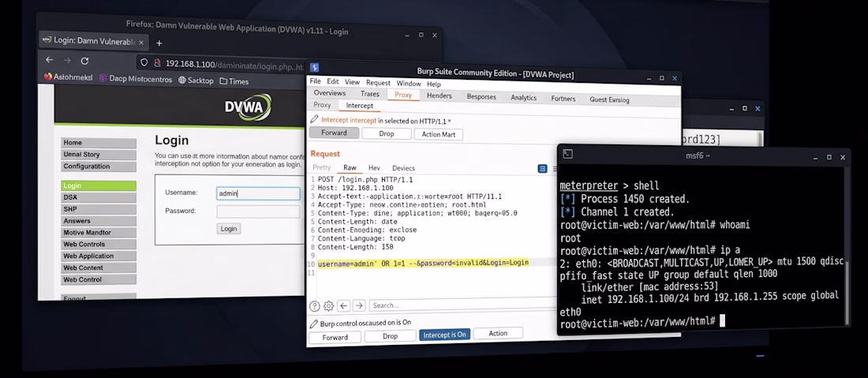This screenshot has height=378, width=868.
Task: Click the Burp Suite application icon in title bar
Action: 314,68
